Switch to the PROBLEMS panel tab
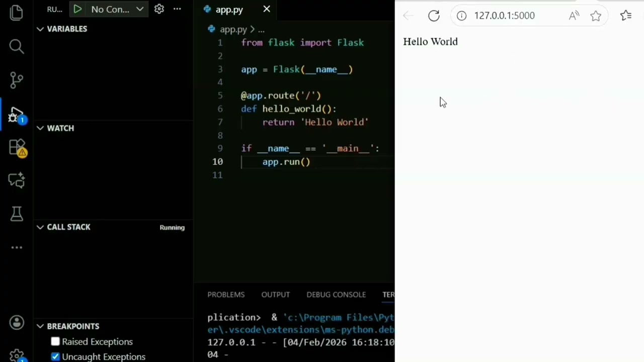Screen dimensions: 644x362 coord(226,295)
